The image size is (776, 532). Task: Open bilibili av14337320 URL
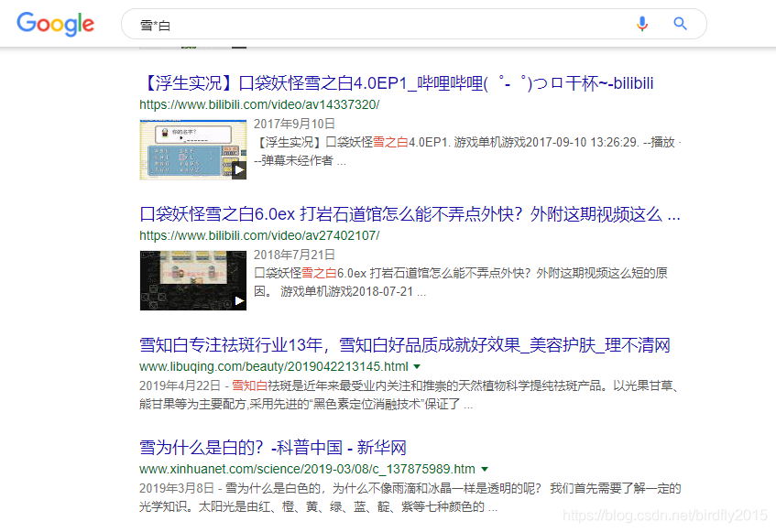point(259,104)
